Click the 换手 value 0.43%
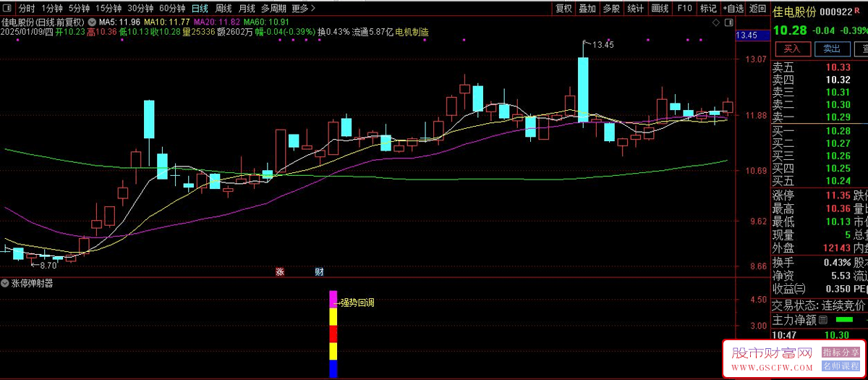This screenshot has height=380, width=868. point(836,262)
